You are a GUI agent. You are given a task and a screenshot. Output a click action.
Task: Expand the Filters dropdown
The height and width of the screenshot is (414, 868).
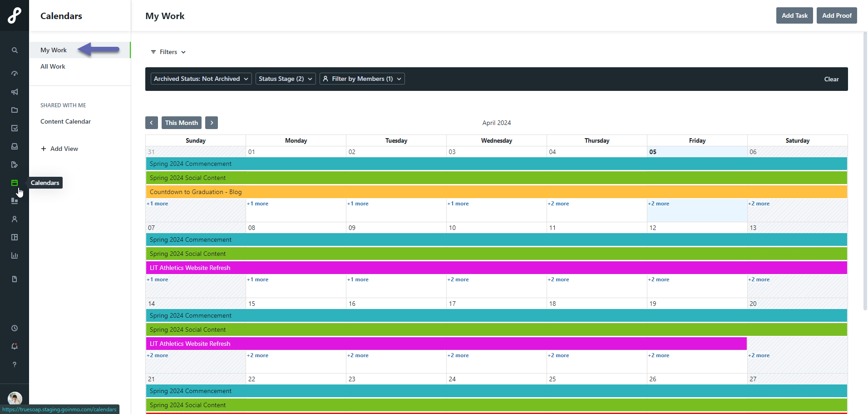(x=168, y=52)
